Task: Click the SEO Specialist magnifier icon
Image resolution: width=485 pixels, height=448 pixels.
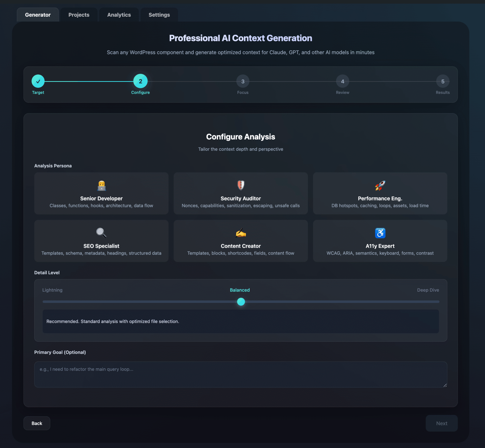Action: click(x=101, y=233)
